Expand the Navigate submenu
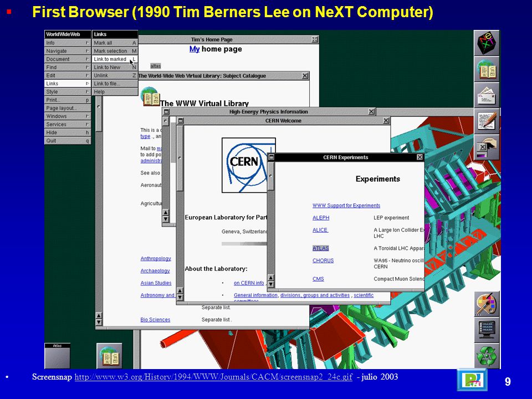This screenshot has height=399, width=532. (68, 51)
